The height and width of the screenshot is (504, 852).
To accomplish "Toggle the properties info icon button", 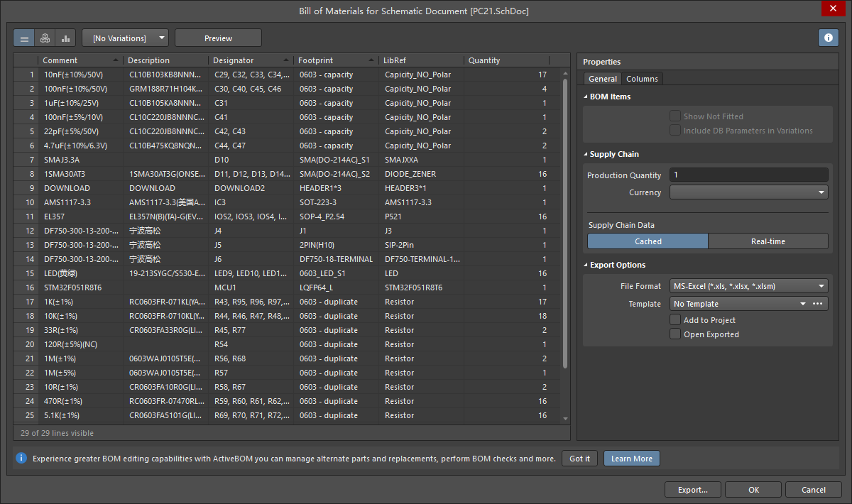I will pyautogui.click(x=828, y=38).
